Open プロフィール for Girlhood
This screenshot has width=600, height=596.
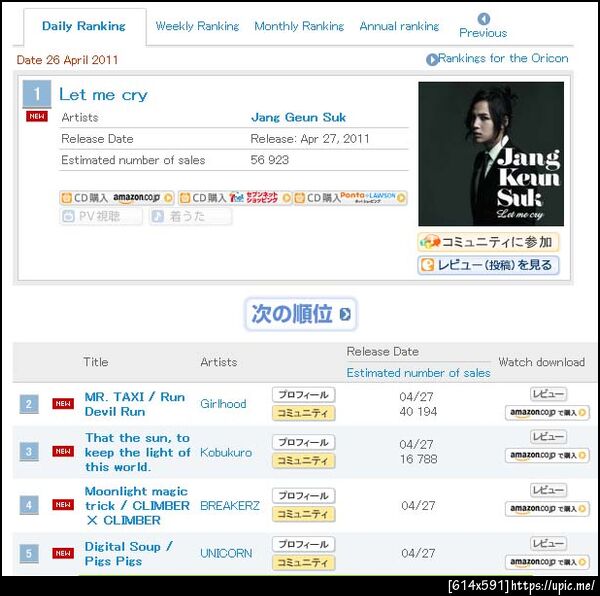click(x=303, y=395)
